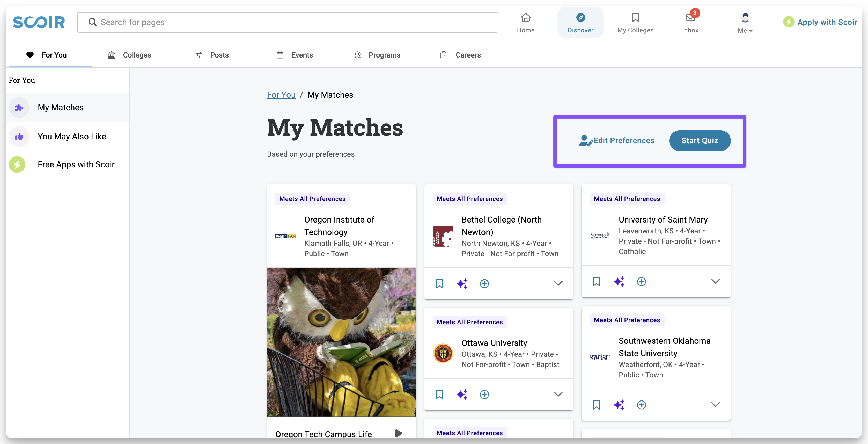Click plus circle on Bethel College card
868x444 pixels.
(484, 283)
